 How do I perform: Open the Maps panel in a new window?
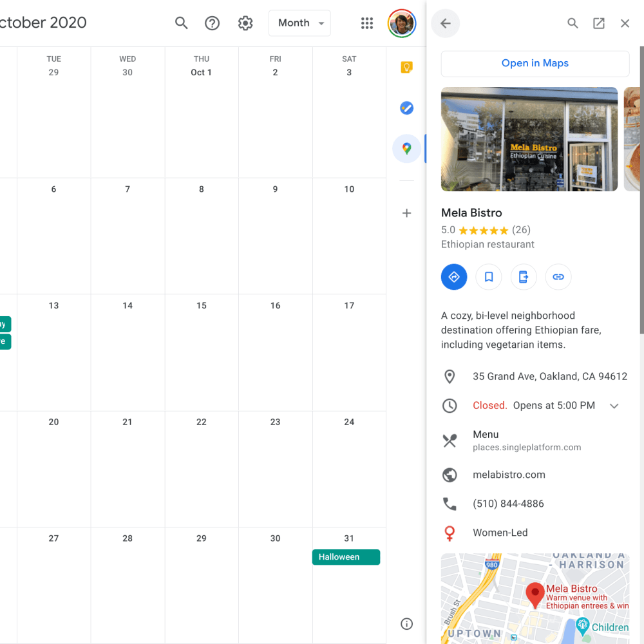tap(599, 24)
